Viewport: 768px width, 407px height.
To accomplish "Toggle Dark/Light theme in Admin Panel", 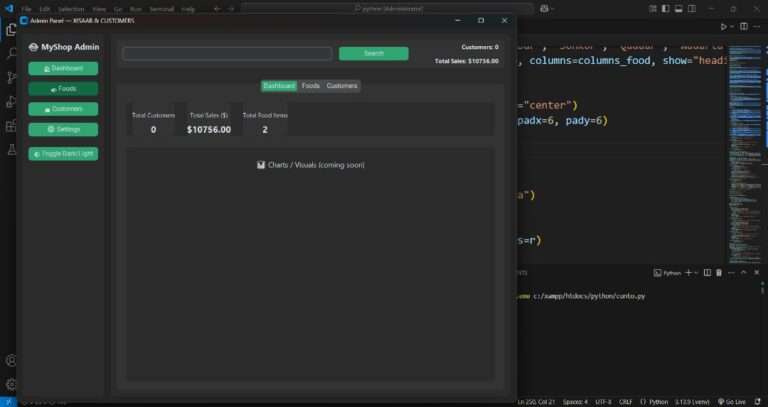I will click(63, 154).
